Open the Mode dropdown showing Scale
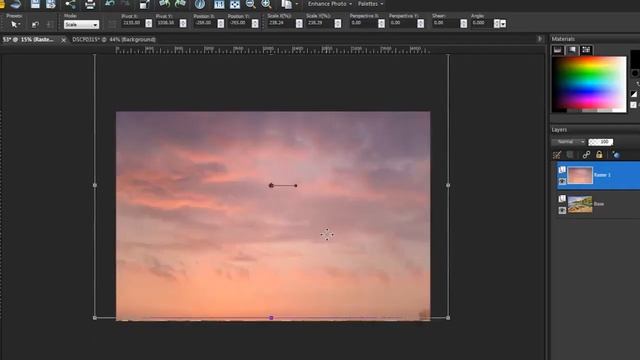The image size is (640, 360). pos(81,24)
